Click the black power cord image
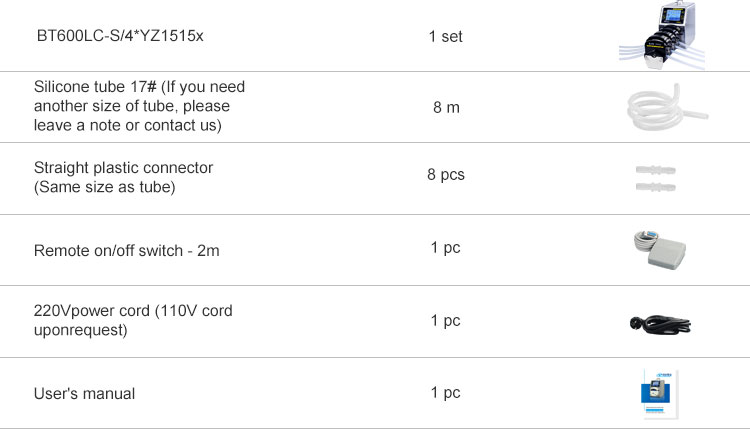750x440 pixels. pyautogui.click(x=660, y=325)
